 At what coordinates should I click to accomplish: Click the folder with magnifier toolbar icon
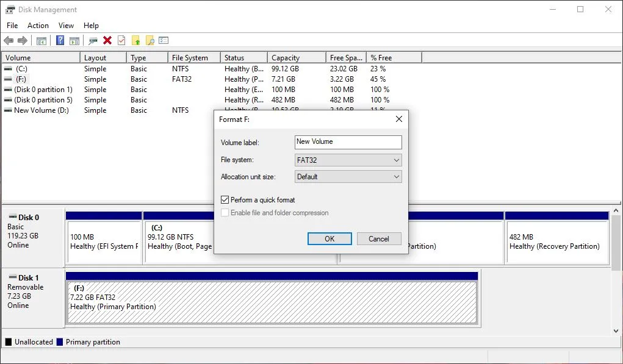(x=149, y=40)
